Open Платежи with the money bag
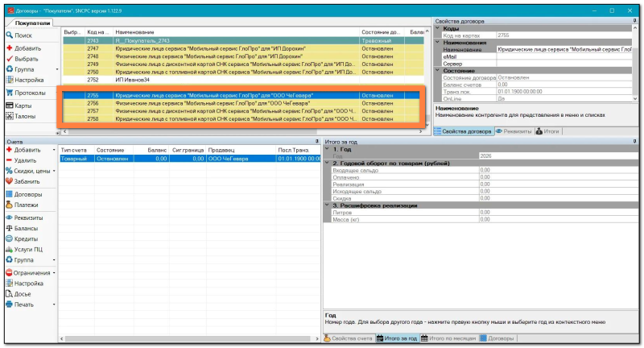The width and height of the screenshot is (644, 348). click(x=23, y=205)
